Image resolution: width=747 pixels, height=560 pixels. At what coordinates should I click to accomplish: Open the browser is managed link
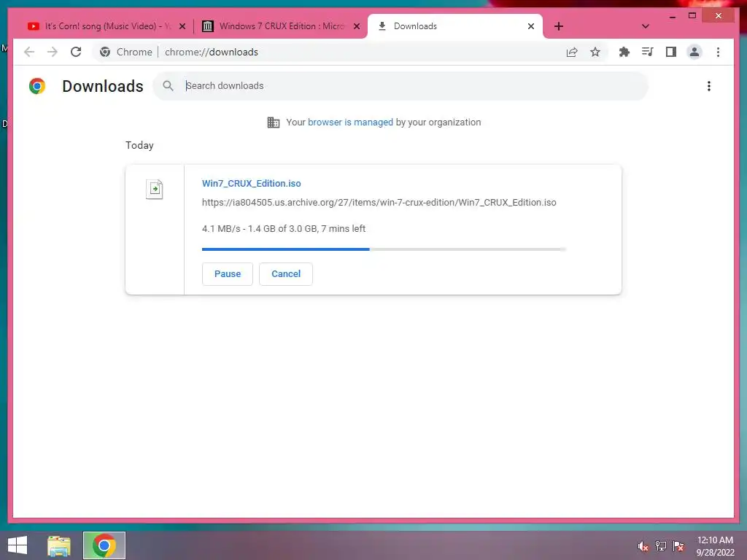350,122
